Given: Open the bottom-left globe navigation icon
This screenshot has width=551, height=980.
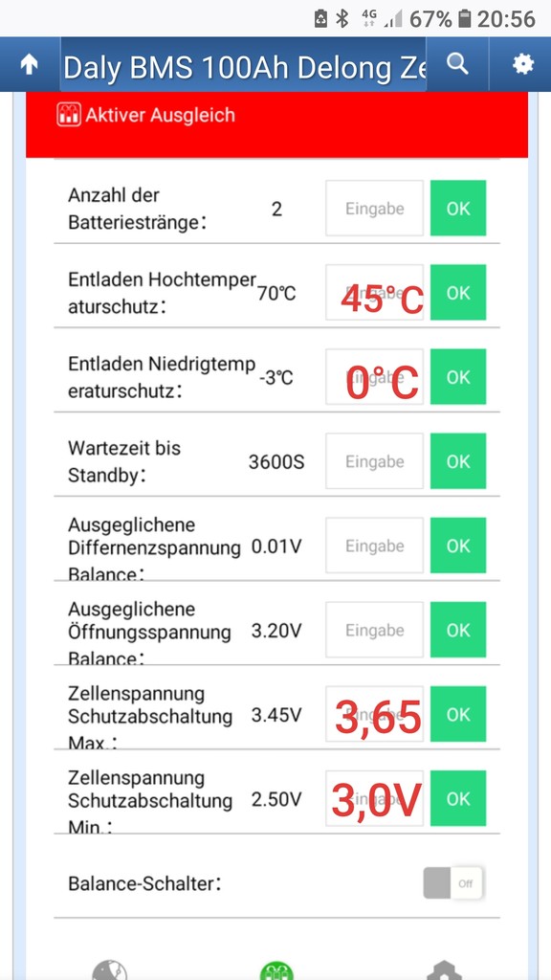Looking at the screenshot, I should [x=109, y=970].
